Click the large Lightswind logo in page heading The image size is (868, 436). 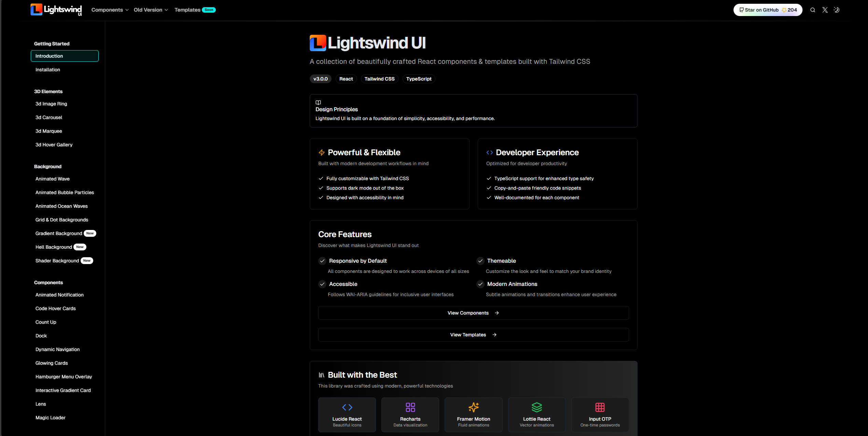[x=318, y=43]
